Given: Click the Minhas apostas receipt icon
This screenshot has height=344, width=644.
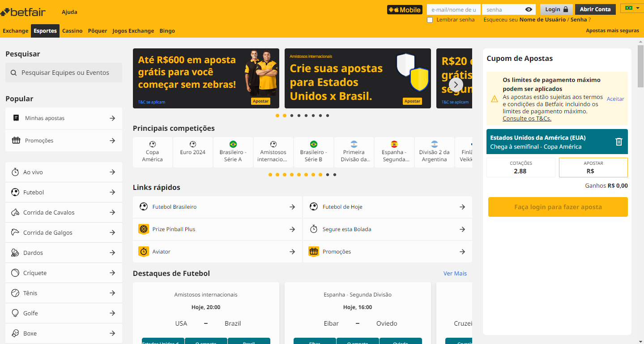Looking at the screenshot, I should click(16, 118).
